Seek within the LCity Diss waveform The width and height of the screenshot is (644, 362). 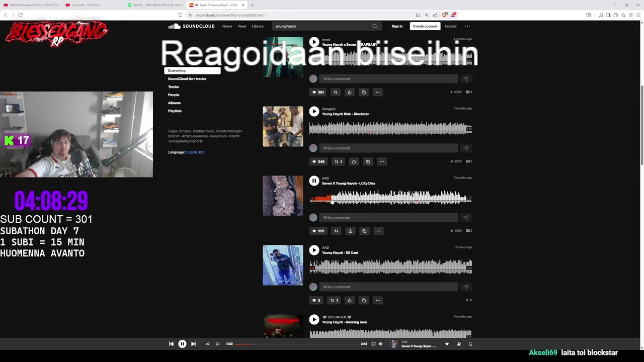(390, 198)
